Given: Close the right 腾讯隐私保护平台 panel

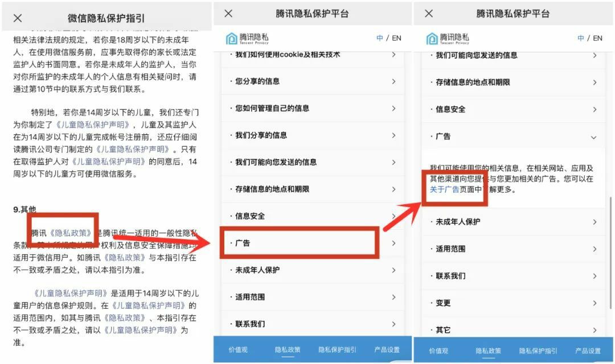Looking at the screenshot, I should click(x=429, y=14).
